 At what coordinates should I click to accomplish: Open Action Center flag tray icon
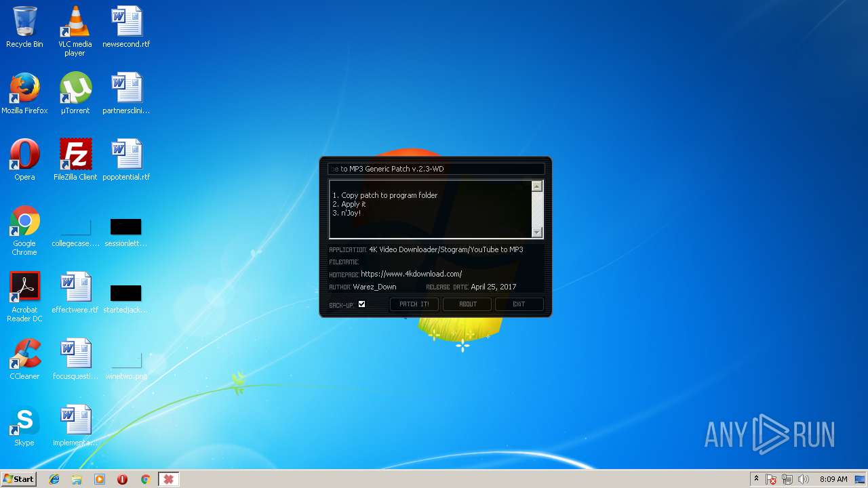(771, 479)
